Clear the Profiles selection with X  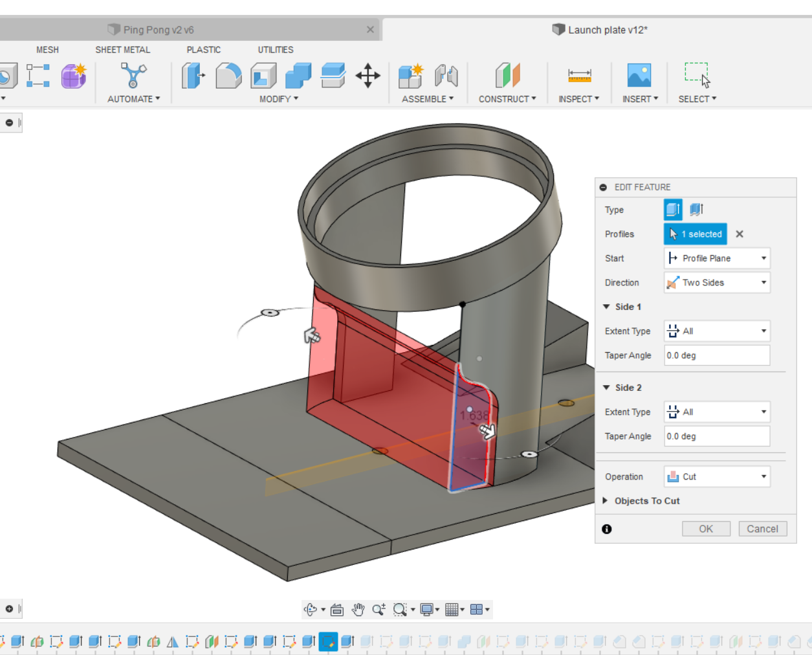740,234
